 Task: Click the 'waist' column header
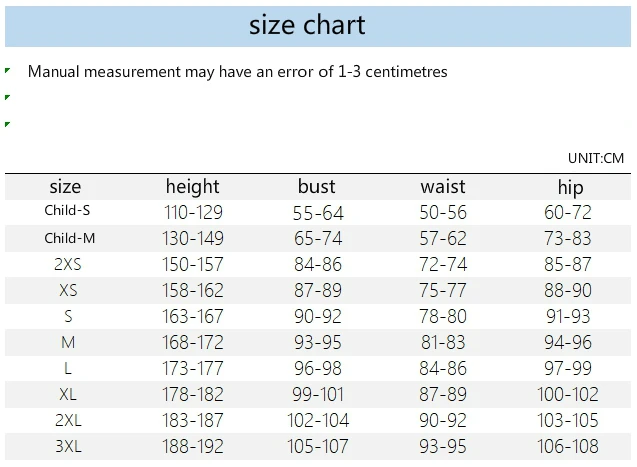point(443,187)
